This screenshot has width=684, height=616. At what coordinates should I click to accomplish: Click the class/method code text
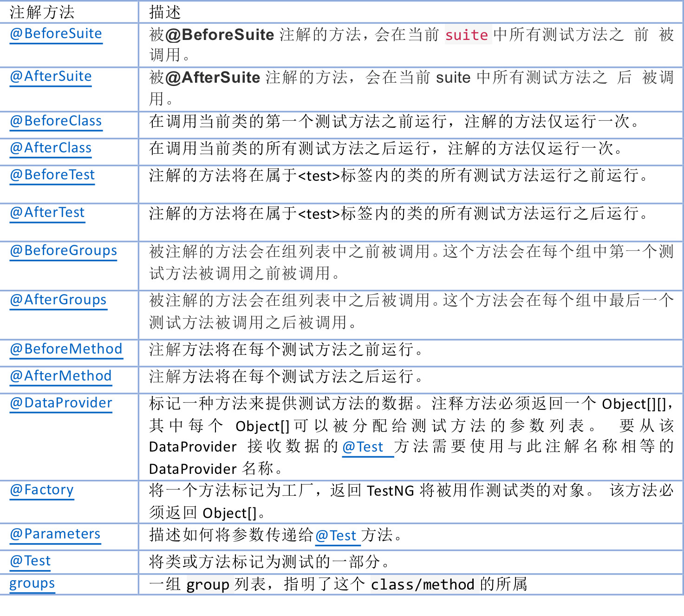coord(423,584)
